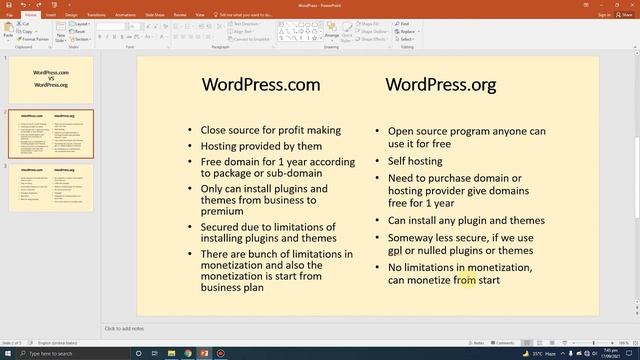This screenshot has height=360, width=640.
Task: Start Slide Show from status bar
Action: click(564, 343)
